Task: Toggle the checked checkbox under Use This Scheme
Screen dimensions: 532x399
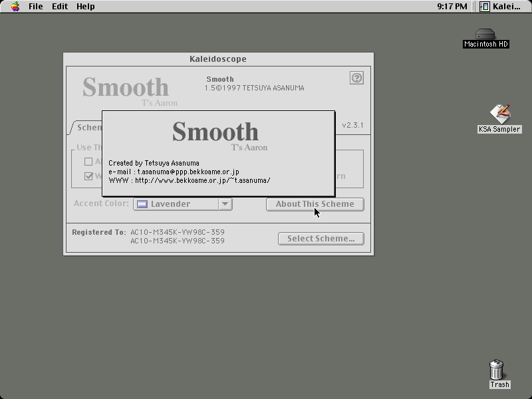Action: 88,176
